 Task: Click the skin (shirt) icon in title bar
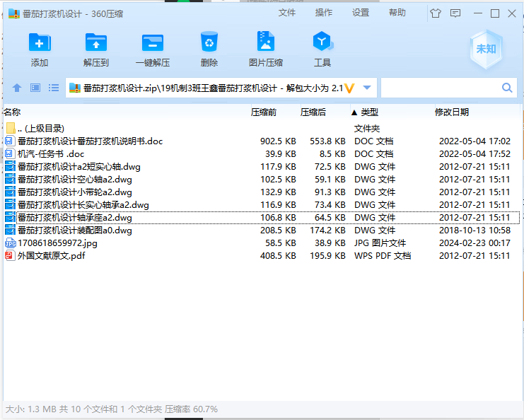(436, 13)
